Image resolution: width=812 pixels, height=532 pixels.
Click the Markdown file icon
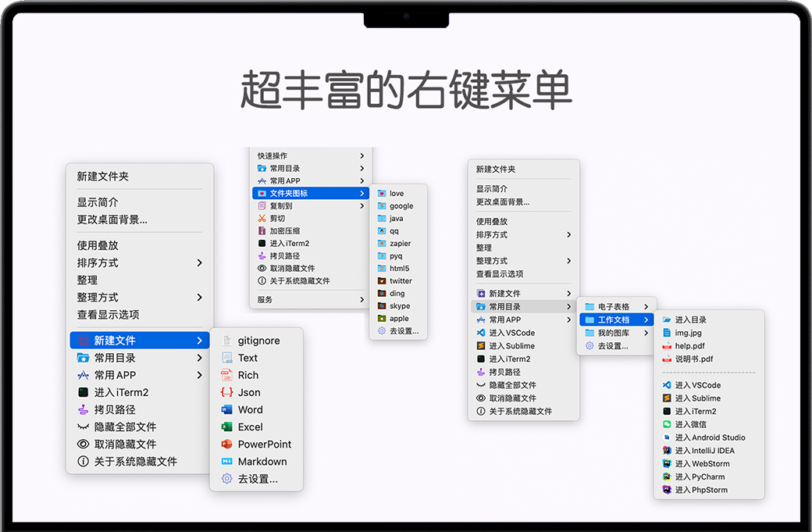pos(227,461)
